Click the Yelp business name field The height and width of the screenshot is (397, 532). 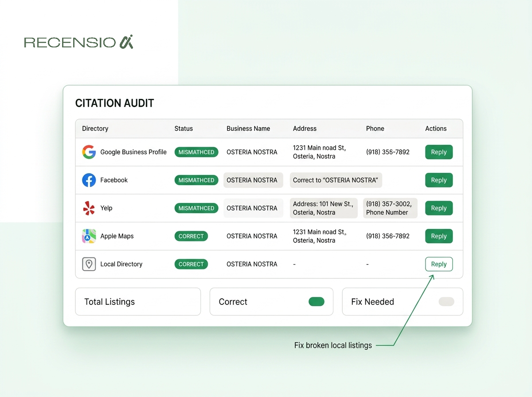tap(253, 208)
